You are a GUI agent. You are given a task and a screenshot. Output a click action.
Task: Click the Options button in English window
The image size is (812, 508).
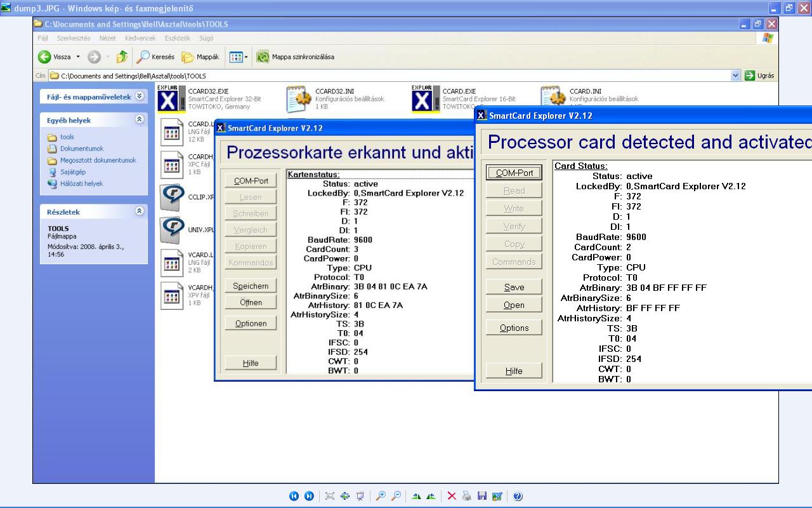514,328
